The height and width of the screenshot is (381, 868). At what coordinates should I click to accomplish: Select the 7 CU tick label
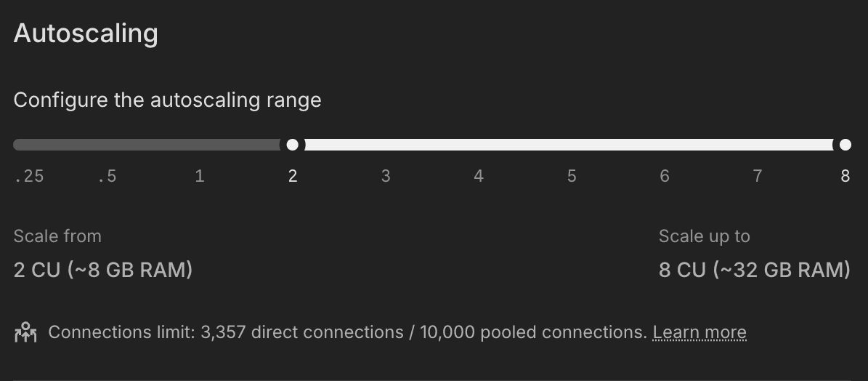pyautogui.click(x=758, y=176)
